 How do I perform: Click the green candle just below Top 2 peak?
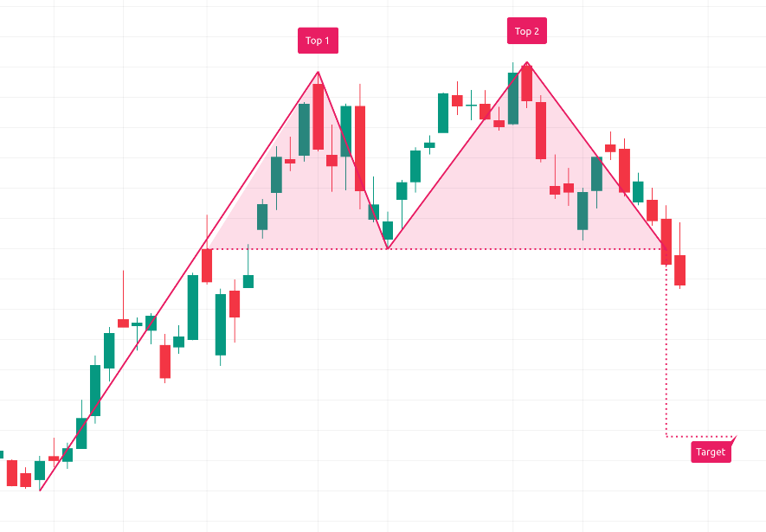(x=513, y=98)
